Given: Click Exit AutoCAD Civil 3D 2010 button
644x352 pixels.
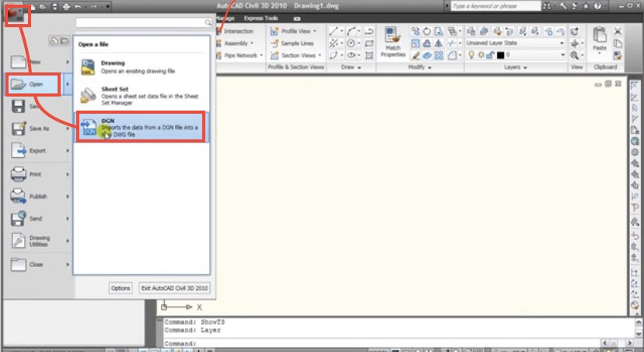Looking at the screenshot, I should pos(174,288).
